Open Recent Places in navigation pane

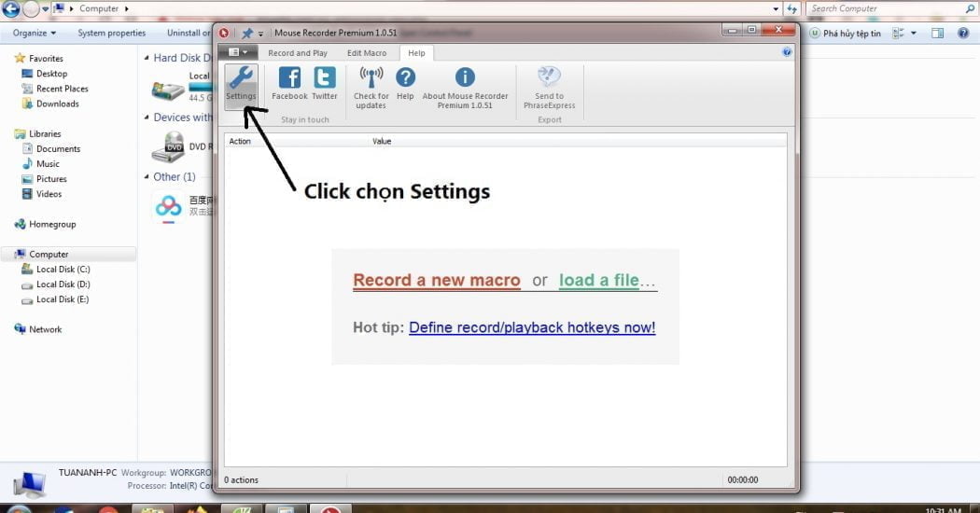62,89
